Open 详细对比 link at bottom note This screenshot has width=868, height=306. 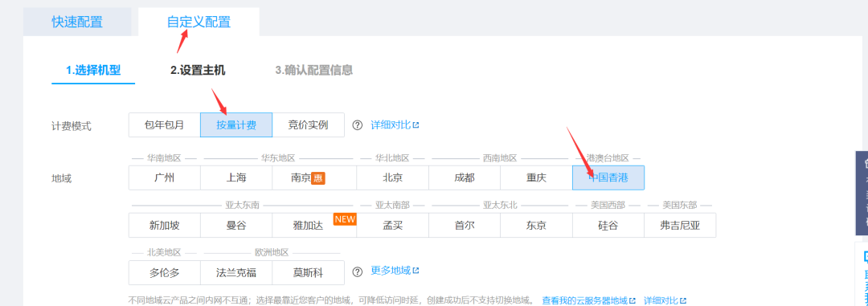pos(665,300)
